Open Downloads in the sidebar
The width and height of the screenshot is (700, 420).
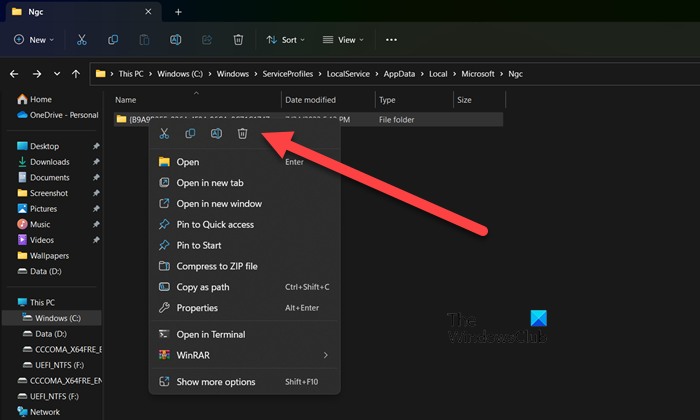[49, 162]
